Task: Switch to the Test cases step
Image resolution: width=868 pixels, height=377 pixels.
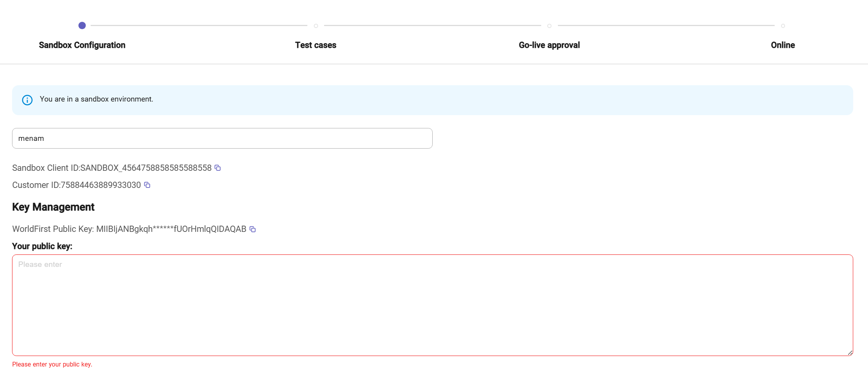Action: 316,45
